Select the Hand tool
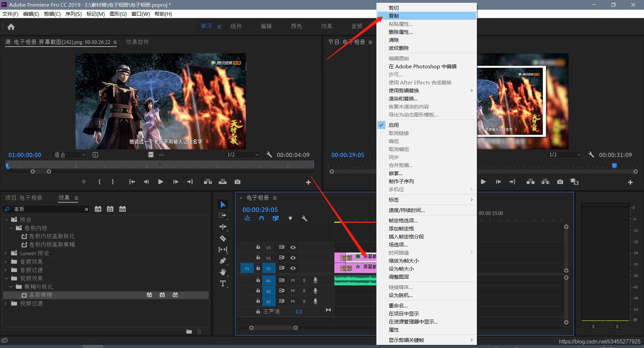644x348 pixels. coord(223,272)
